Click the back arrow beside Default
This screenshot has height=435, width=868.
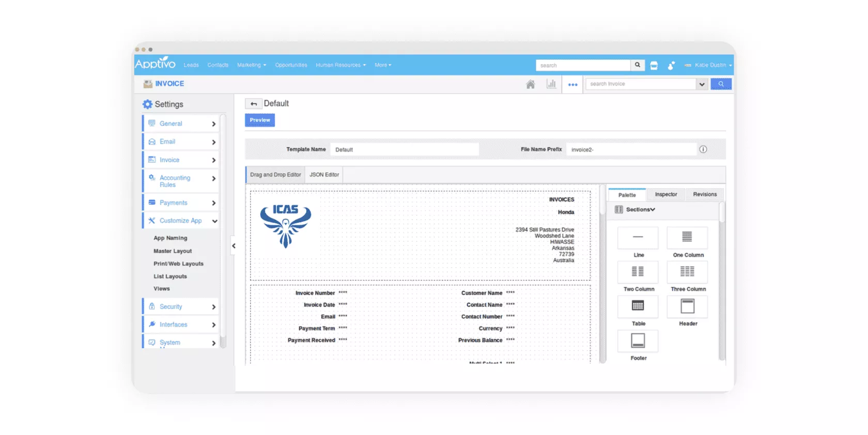253,104
